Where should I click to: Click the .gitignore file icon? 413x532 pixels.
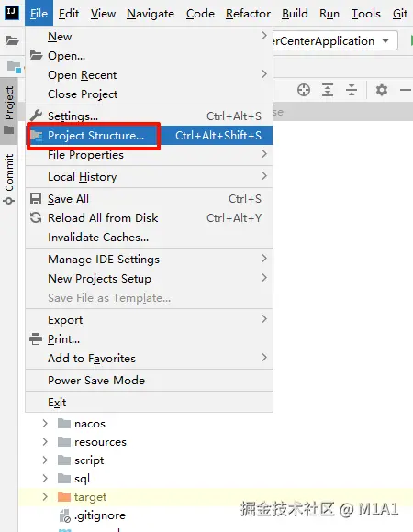tap(65, 515)
